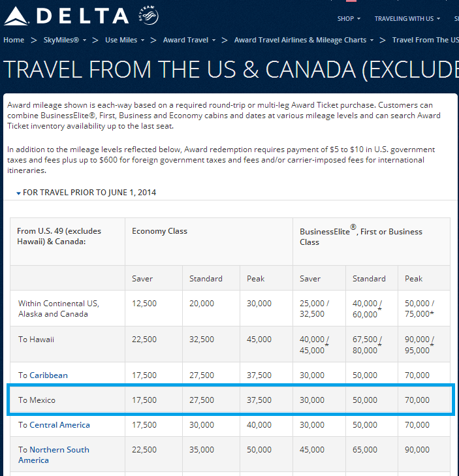Expand the Award Travel breadcrumb dropdown

click(214, 40)
